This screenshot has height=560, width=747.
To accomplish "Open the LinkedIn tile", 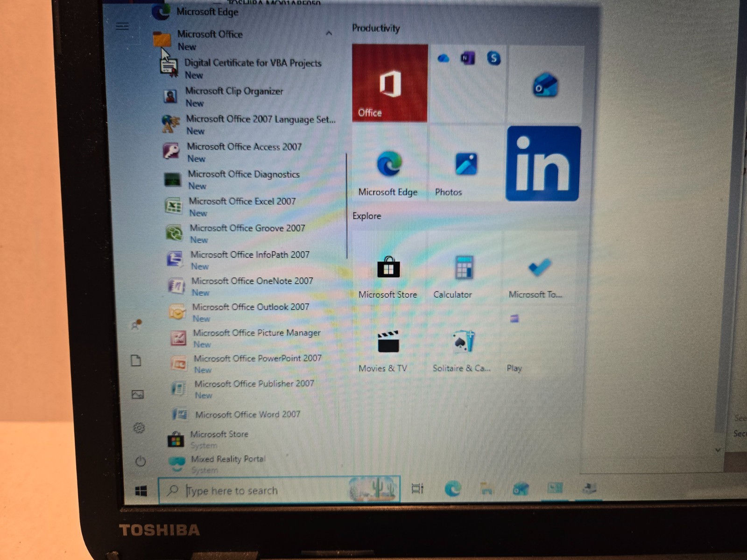I will 543,164.
